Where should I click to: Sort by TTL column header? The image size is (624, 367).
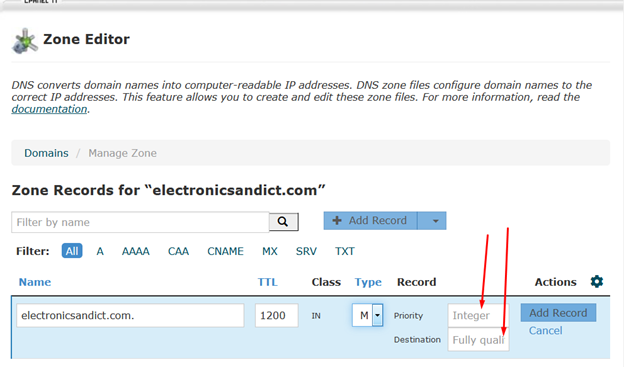[x=267, y=282]
